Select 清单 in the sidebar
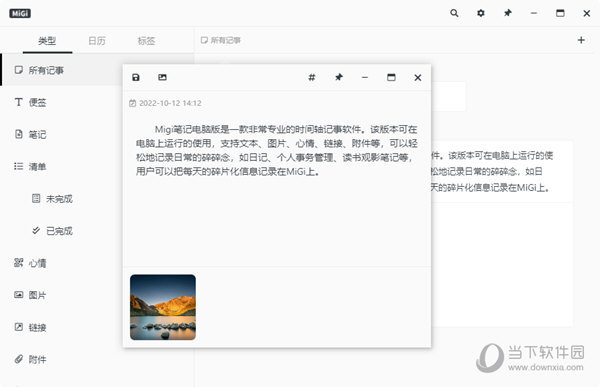The height and width of the screenshot is (387, 600). tap(61, 167)
